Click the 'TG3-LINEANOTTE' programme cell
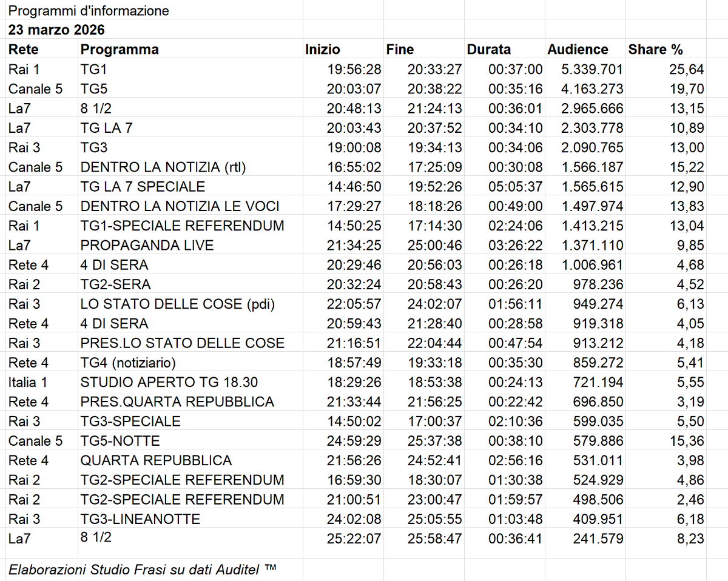The width and height of the screenshot is (728, 581). click(140, 519)
